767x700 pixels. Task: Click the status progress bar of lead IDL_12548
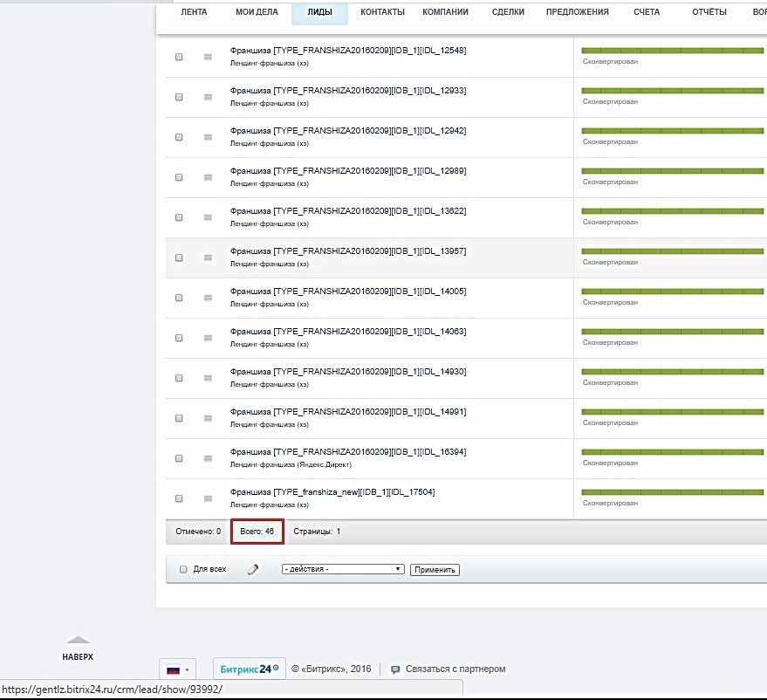pyautogui.click(x=673, y=51)
